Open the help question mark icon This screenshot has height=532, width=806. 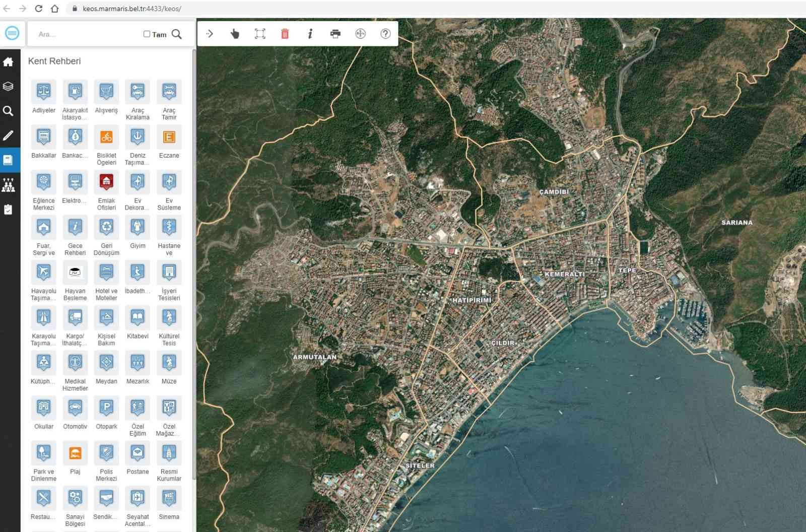point(385,34)
